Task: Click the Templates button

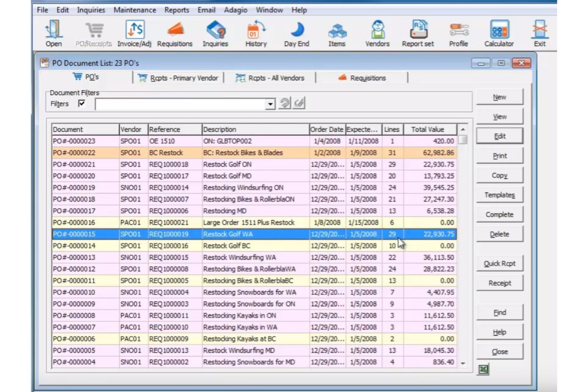Action: click(x=499, y=195)
